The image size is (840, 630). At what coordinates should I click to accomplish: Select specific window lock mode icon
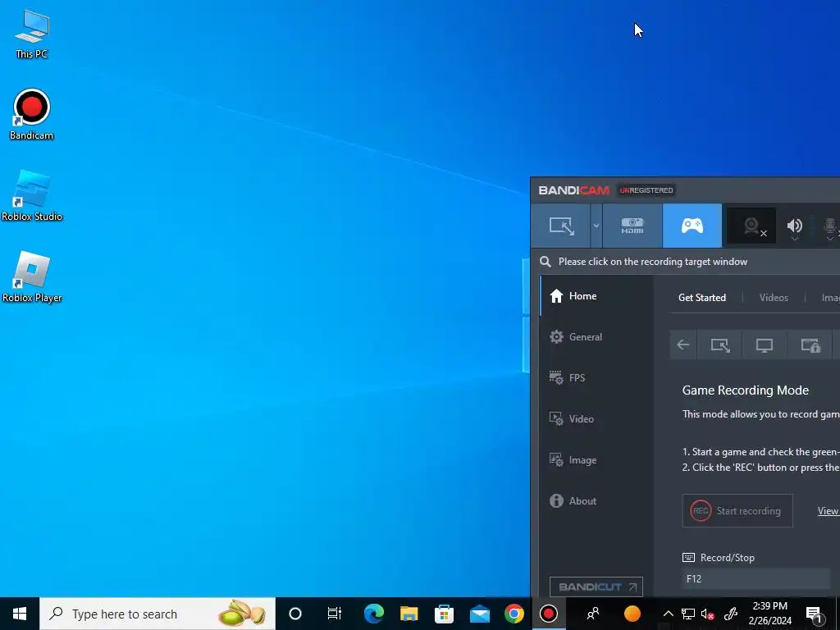(x=810, y=345)
